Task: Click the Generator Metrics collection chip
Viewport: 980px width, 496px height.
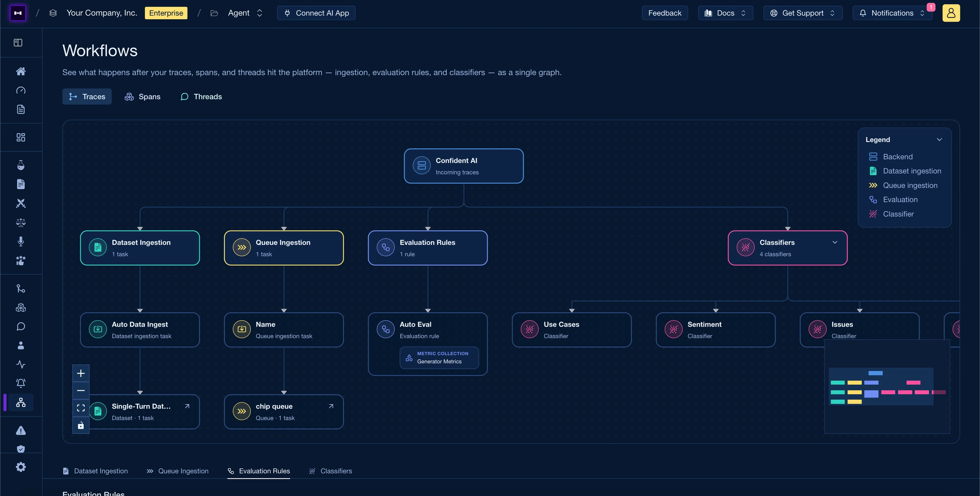Action: [439, 358]
